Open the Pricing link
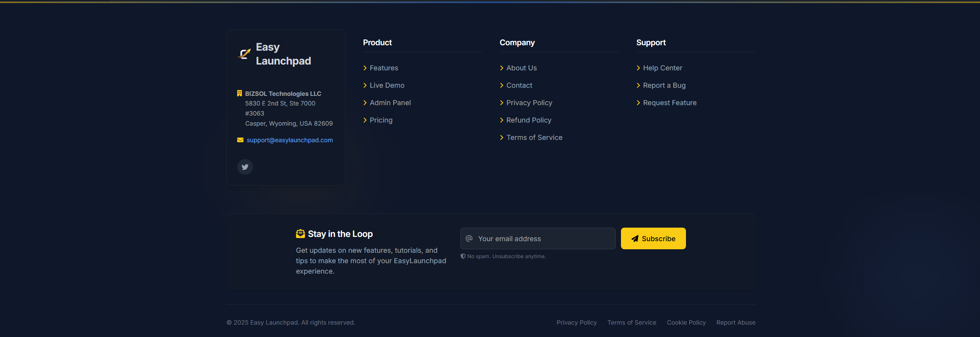Image resolution: width=980 pixels, height=337 pixels. [x=381, y=120]
